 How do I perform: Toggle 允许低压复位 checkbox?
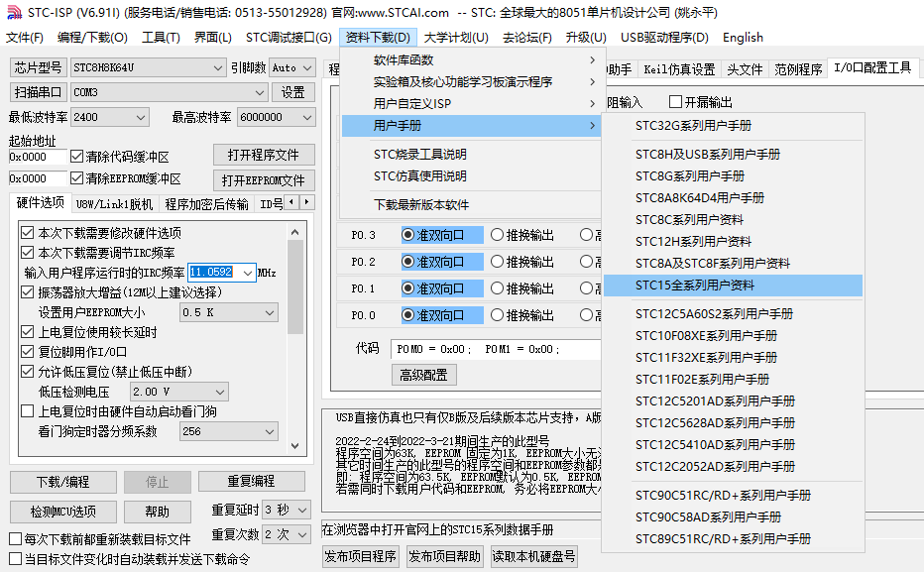pos(27,372)
